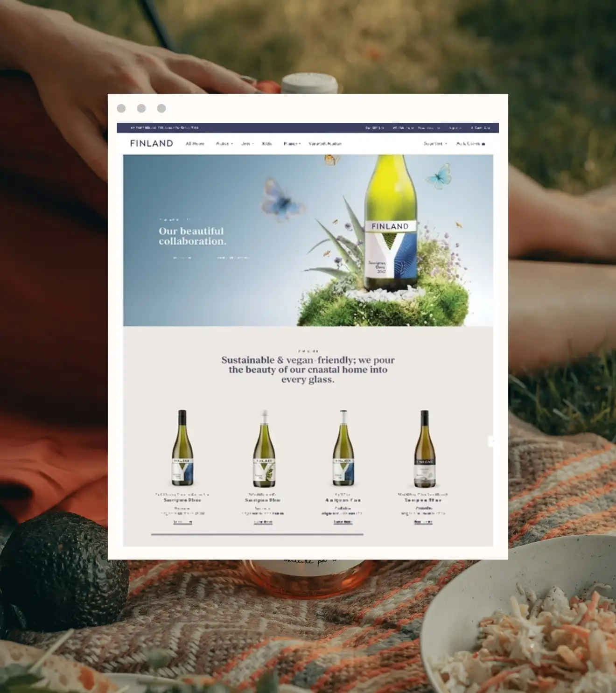Open the product bottle with the dark grey label
This screenshot has height=693, width=616.
click(x=424, y=448)
